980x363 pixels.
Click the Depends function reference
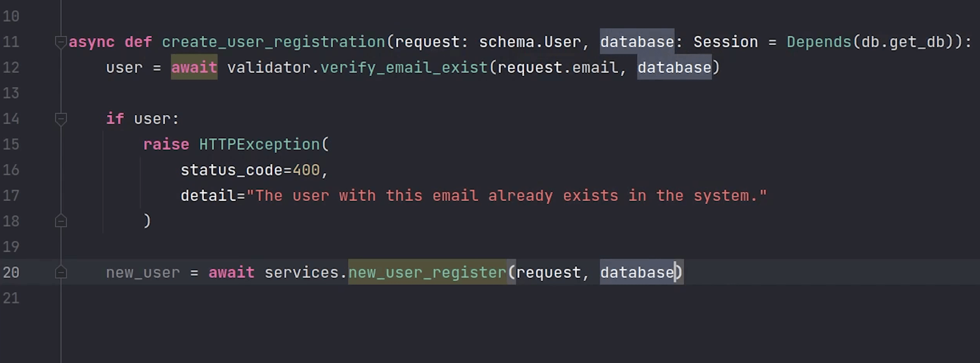(819, 42)
